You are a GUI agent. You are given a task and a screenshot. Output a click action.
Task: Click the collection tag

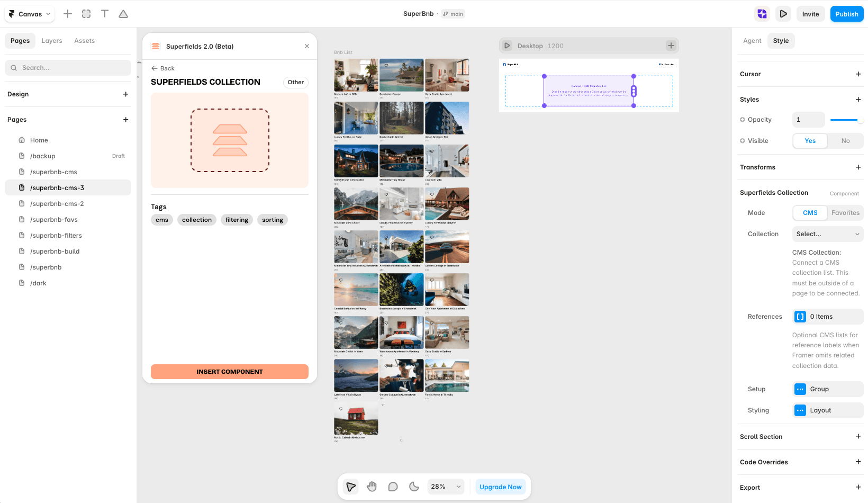197,220
